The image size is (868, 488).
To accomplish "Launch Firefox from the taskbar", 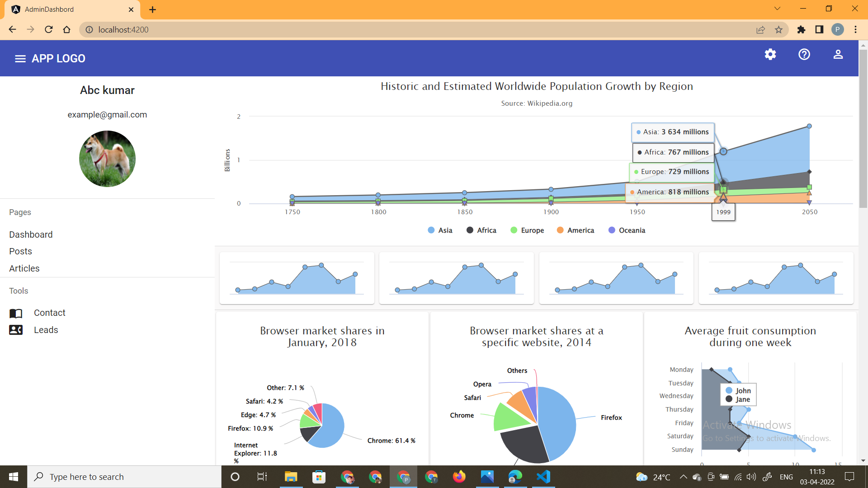I will 459,477.
